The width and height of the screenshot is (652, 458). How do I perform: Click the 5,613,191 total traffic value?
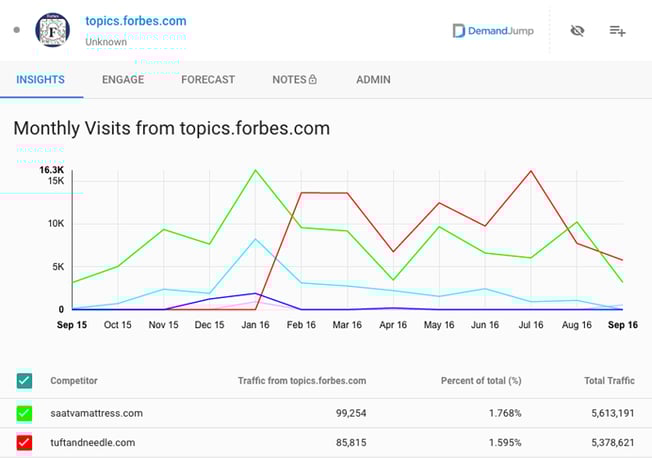613,413
